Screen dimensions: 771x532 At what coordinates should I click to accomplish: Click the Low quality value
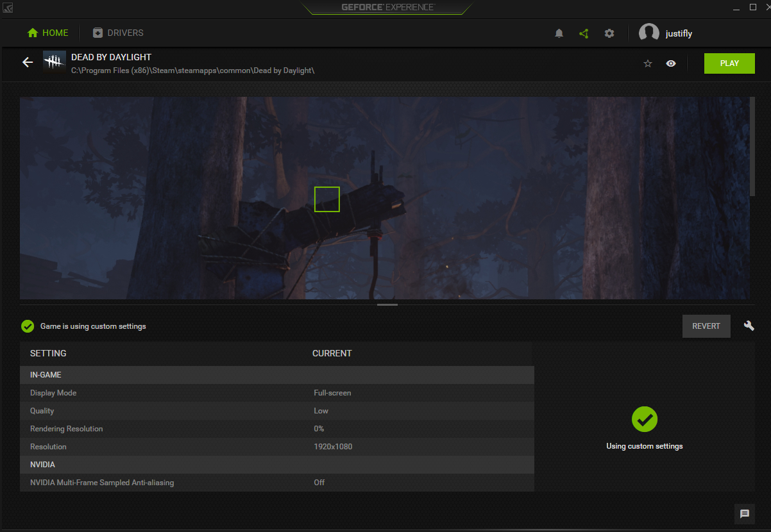point(321,411)
